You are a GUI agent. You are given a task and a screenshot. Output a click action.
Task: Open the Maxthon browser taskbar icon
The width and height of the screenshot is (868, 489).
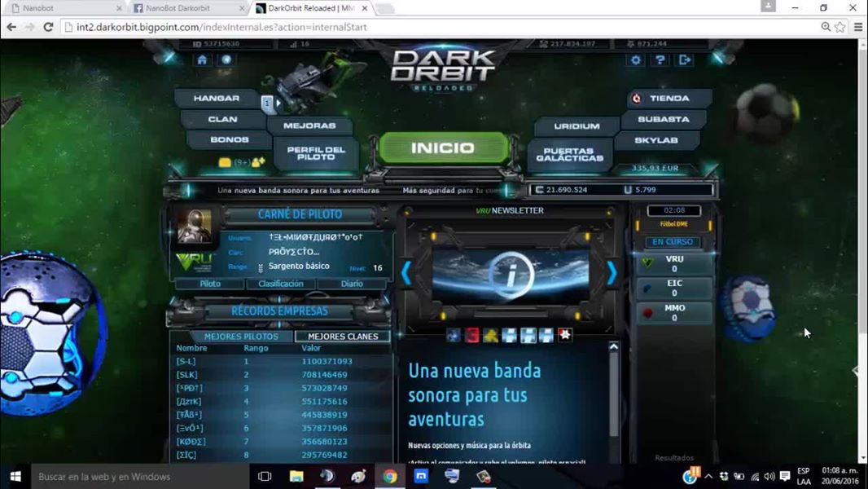(421, 477)
